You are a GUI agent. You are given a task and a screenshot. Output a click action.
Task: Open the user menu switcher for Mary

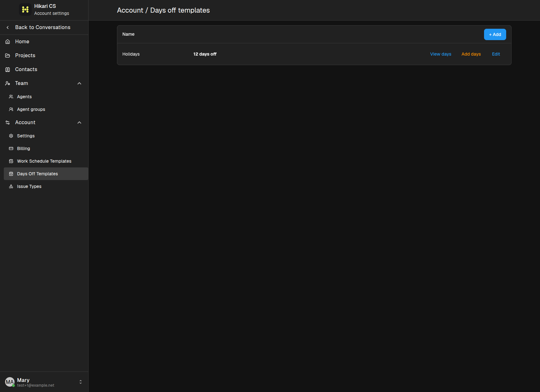click(81, 382)
